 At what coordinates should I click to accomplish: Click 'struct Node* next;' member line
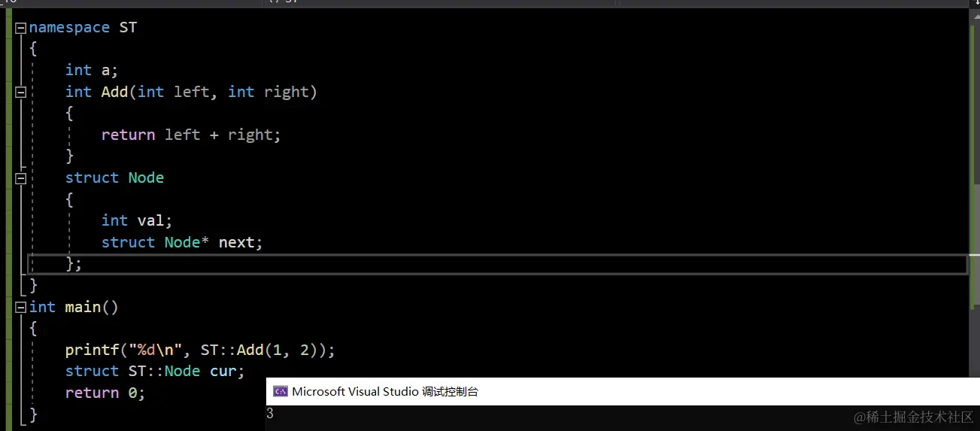pyautogui.click(x=182, y=242)
